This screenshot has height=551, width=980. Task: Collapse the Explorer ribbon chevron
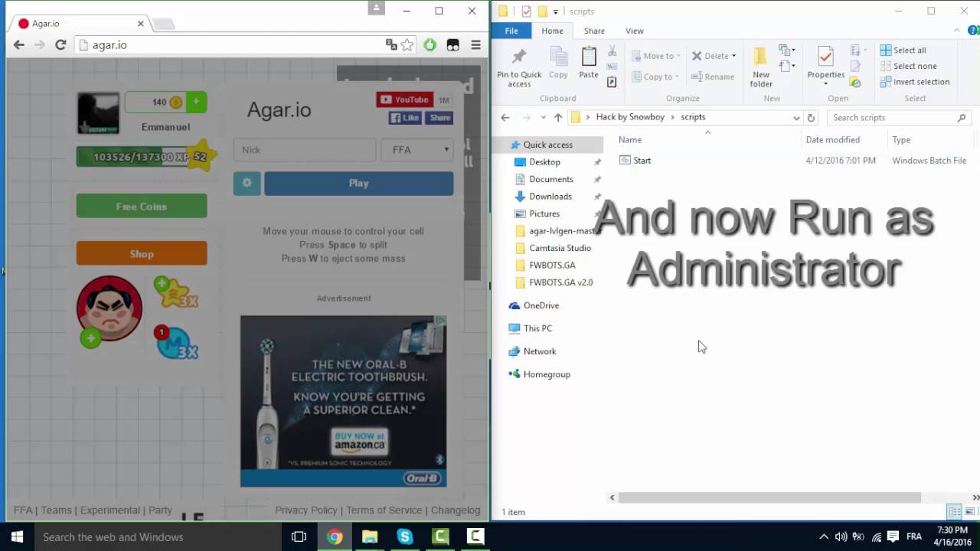pos(958,31)
